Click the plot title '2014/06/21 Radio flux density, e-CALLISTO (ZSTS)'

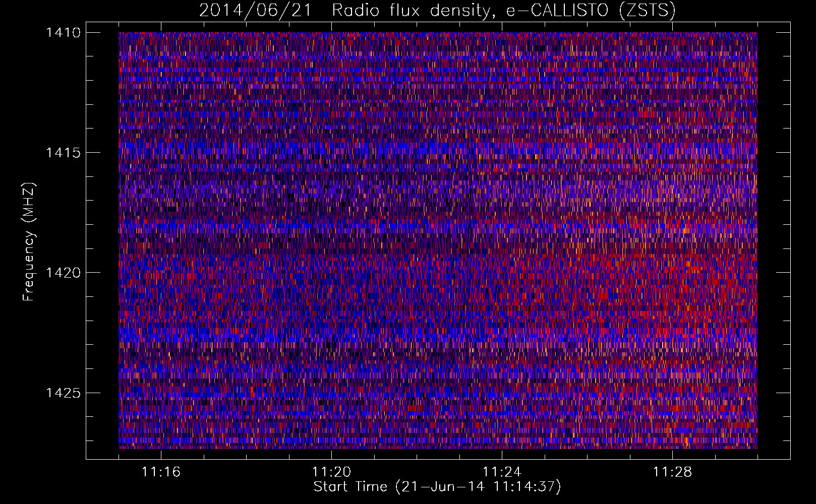click(x=437, y=10)
